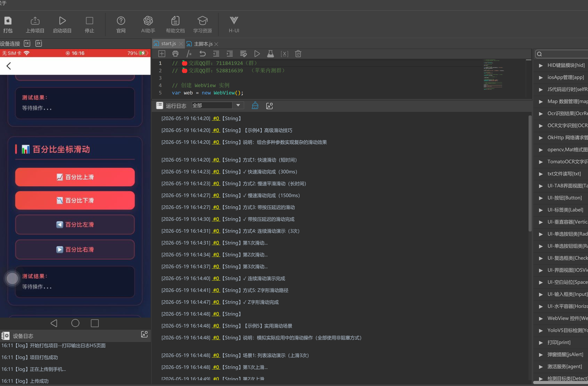Tap the 百分比左滑 button
This screenshot has width=588, height=386.
click(75, 224)
